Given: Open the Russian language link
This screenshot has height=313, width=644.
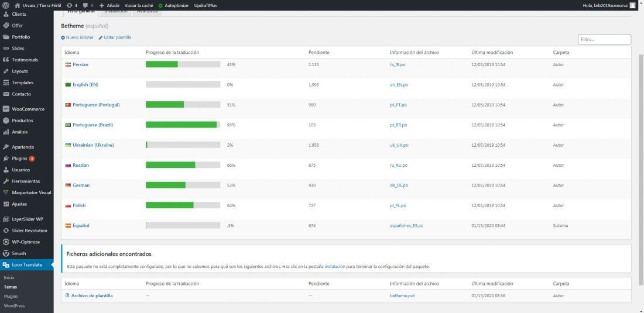Looking at the screenshot, I should 81,166.
